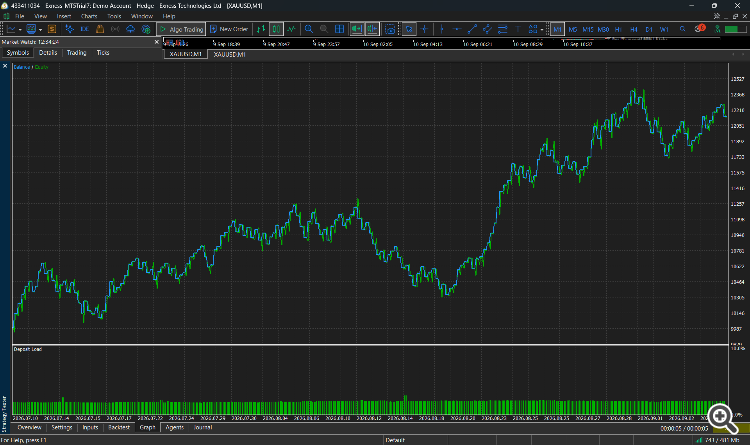Tile chart windows with grid icon

(x=340, y=29)
